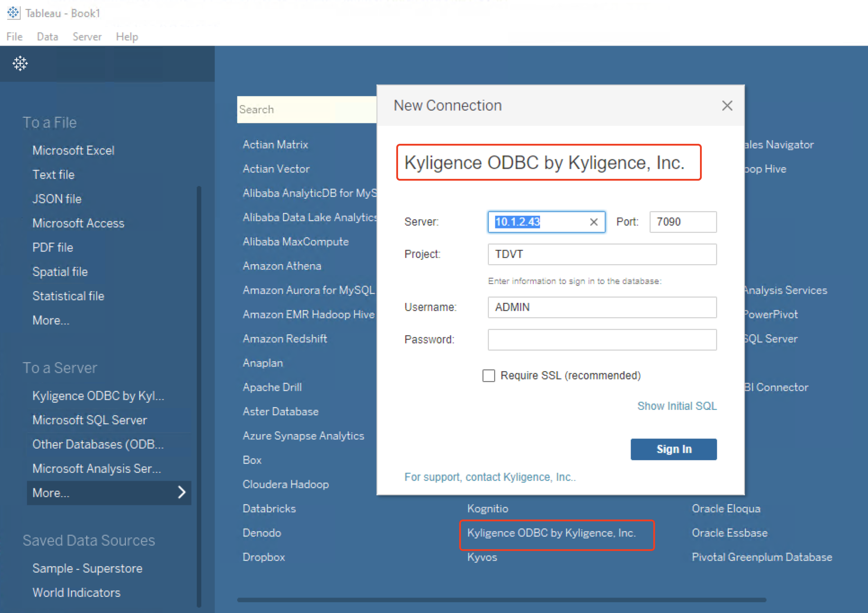
Task: Click the Sign In button
Action: point(673,449)
